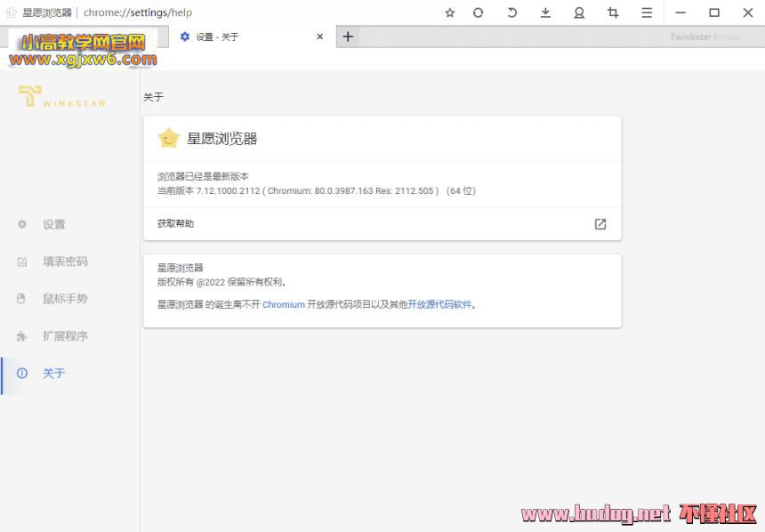
Task: Click the info icon beside 关于
Action: (x=22, y=374)
